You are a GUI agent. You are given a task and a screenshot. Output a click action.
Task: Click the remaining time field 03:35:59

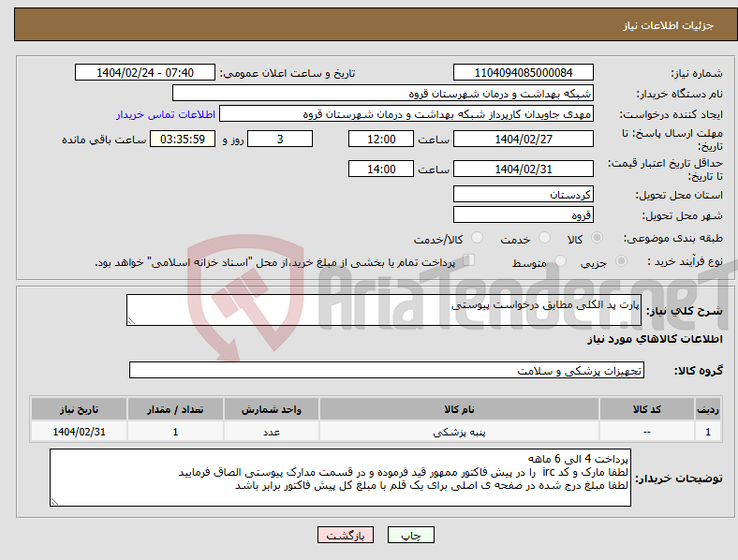[183, 140]
